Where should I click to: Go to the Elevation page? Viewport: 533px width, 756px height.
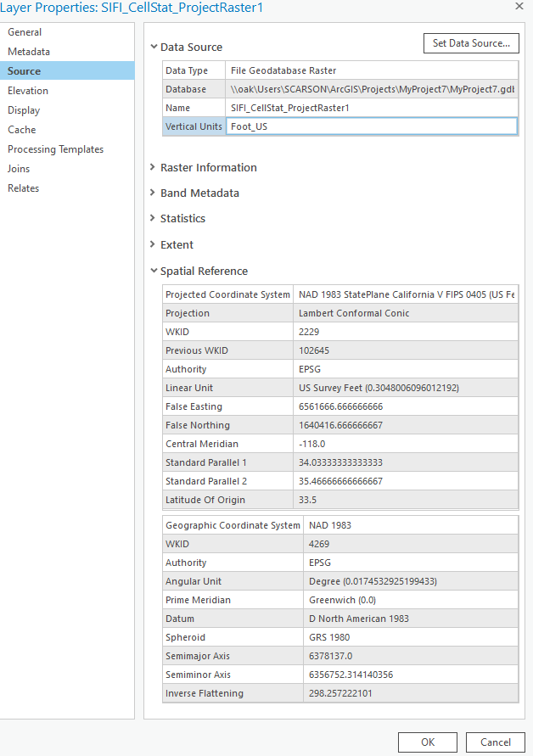[x=28, y=91]
